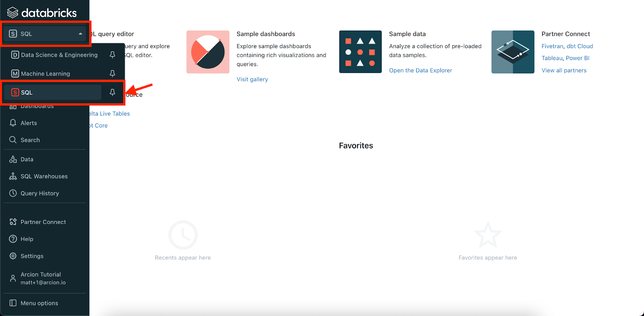Pin the Machine Learning persona
The image size is (644, 316).
[x=112, y=73]
